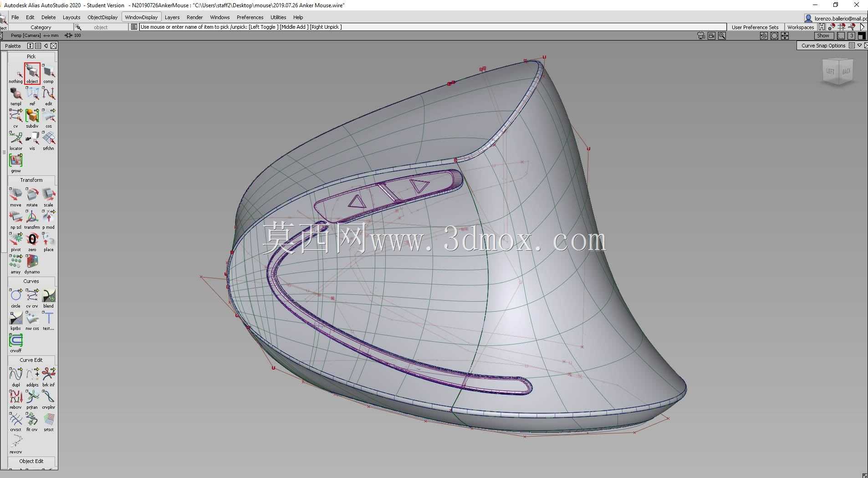Open the User Preference Sets dropdown

coord(755,27)
